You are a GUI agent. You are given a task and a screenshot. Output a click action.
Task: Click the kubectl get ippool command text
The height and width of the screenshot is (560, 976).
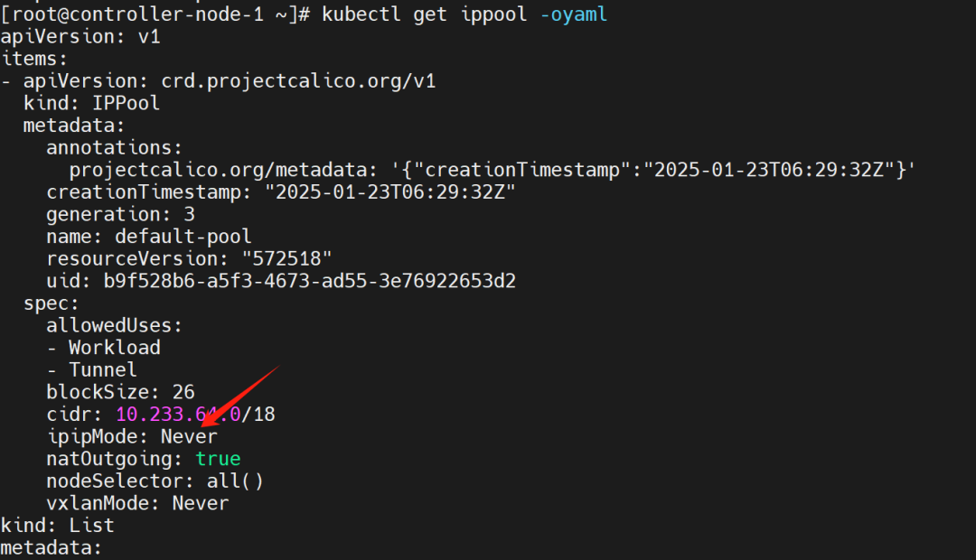[x=425, y=14]
